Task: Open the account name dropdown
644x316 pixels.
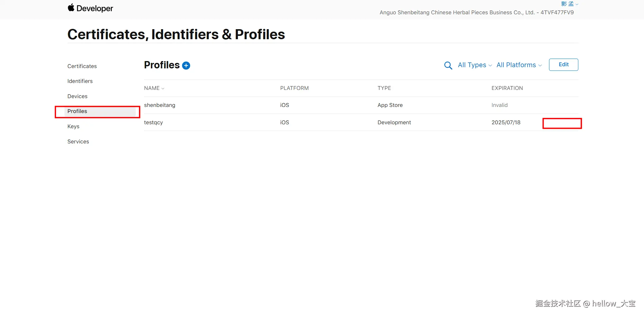Action: [569, 4]
